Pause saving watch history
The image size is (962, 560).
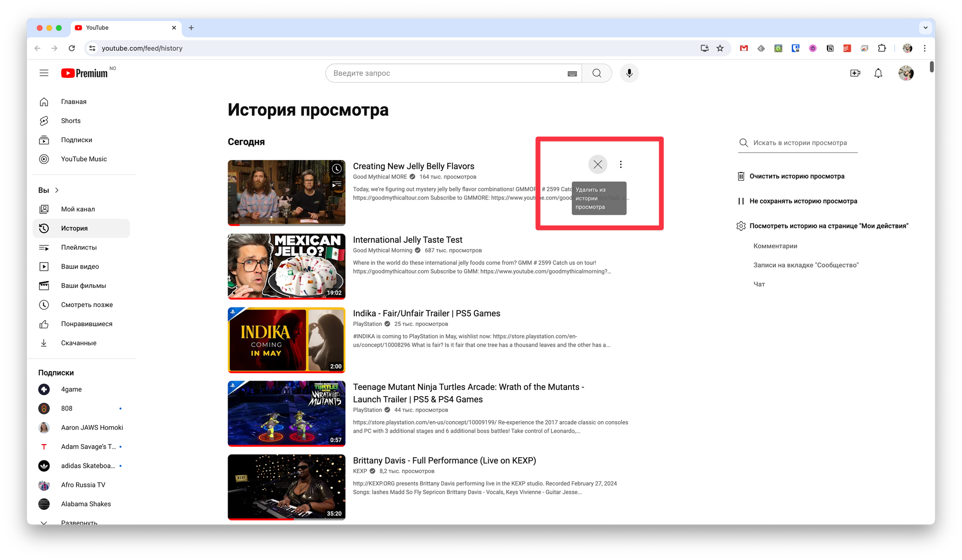[x=803, y=201]
